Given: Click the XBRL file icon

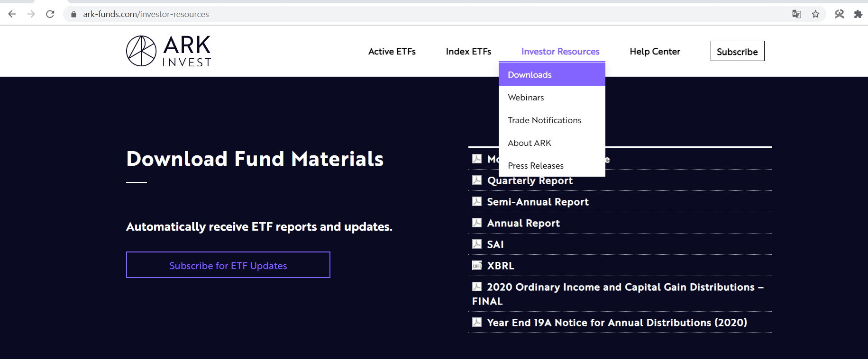Looking at the screenshot, I should [x=477, y=265].
